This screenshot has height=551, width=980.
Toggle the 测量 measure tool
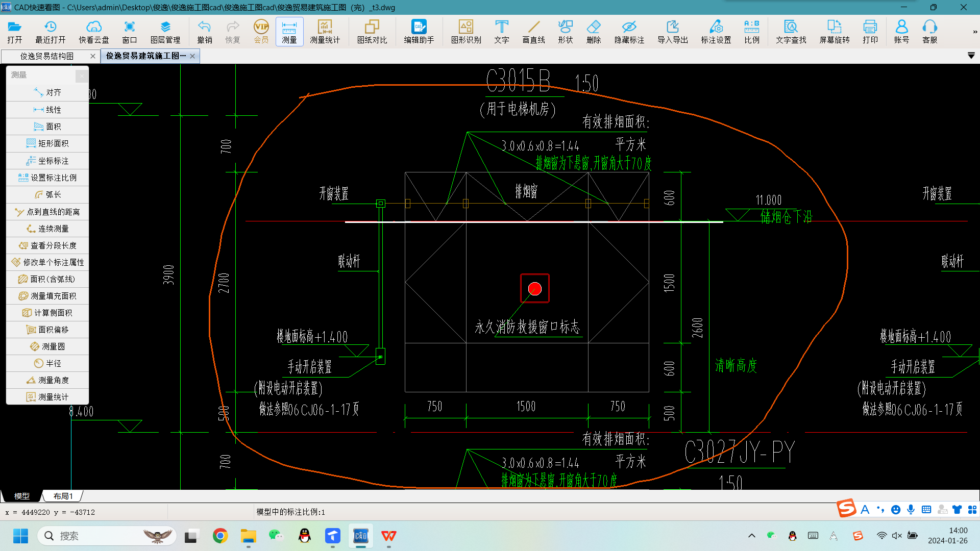coord(289,32)
